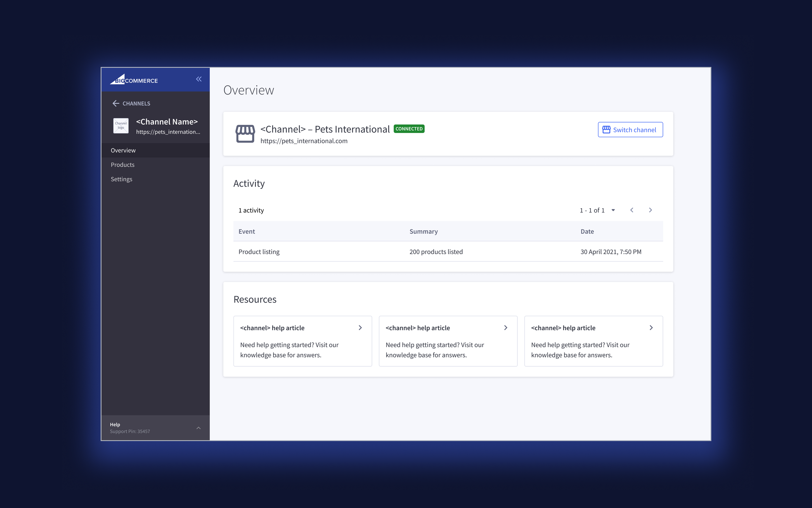Click chevron on first help article card
Image resolution: width=812 pixels, height=508 pixels.
tap(360, 328)
